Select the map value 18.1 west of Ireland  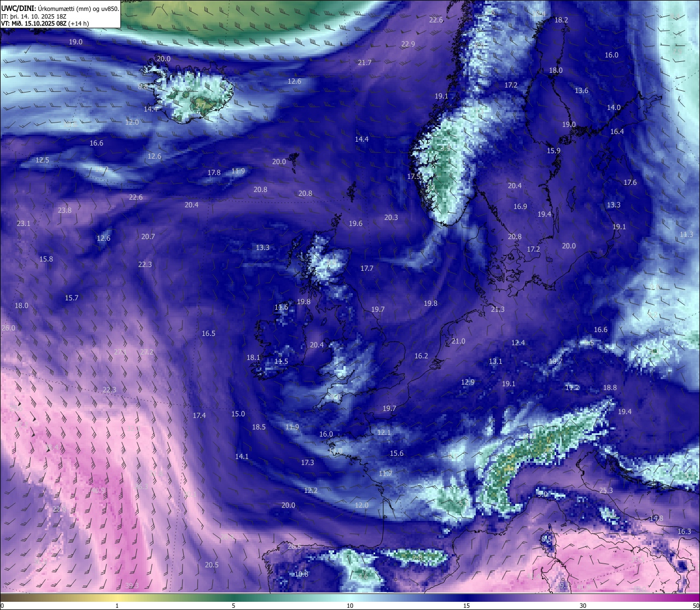tap(253, 357)
